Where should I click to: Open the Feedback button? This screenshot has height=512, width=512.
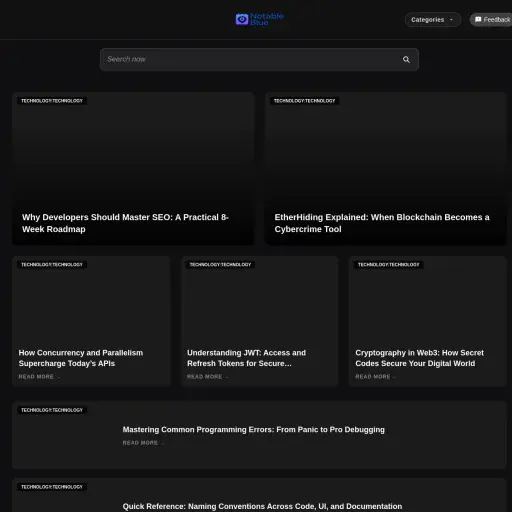tap(491, 20)
